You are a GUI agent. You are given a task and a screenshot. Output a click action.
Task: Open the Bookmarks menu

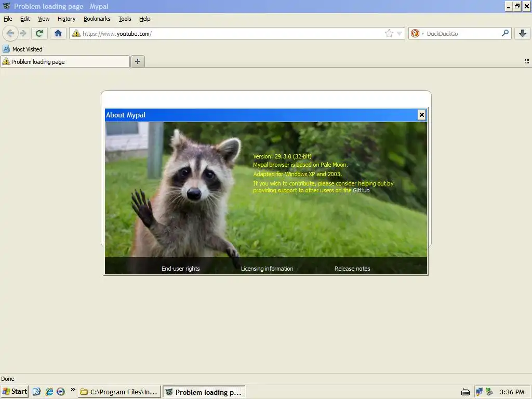(x=97, y=19)
